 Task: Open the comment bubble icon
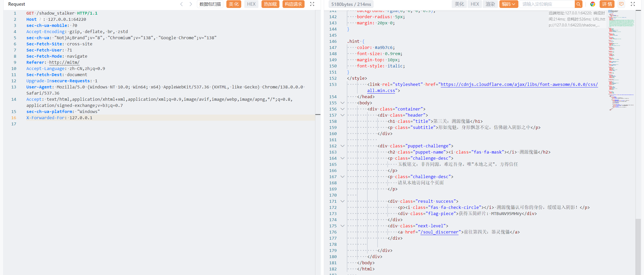coord(621,4)
